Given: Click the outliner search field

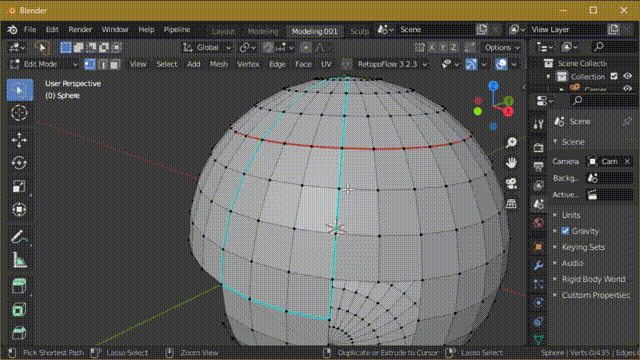Looking at the screenshot, I should (614, 47).
